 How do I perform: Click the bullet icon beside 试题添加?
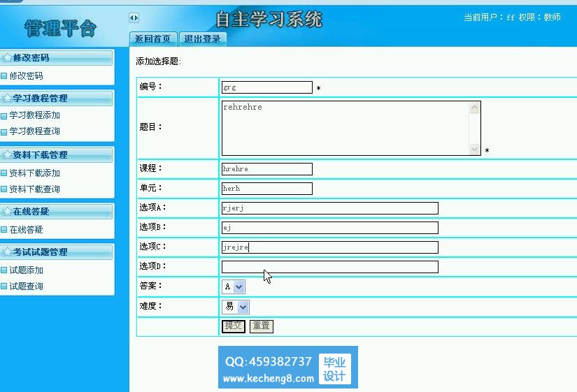4,270
